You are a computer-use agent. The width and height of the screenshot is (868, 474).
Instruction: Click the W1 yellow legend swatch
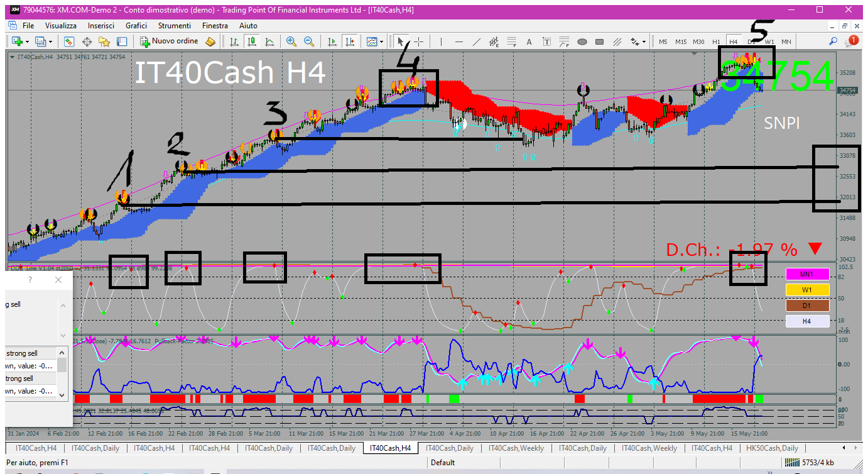pos(807,290)
